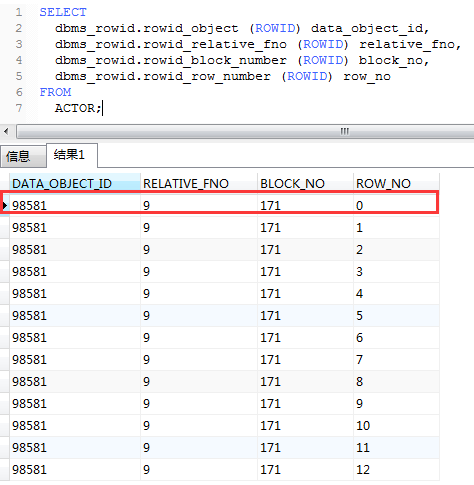Select ROW_NO cell with value 0
474x485 pixels.
[x=396, y=205]
